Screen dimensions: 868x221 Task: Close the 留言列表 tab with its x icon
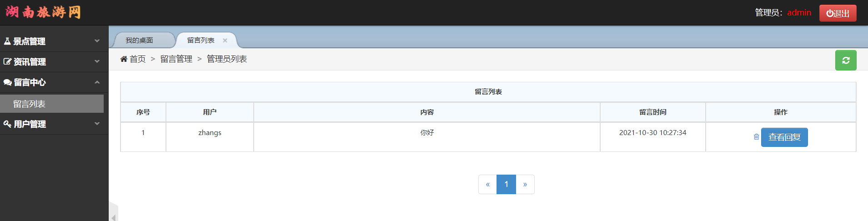pyautogui.click(x=225, y=40)
